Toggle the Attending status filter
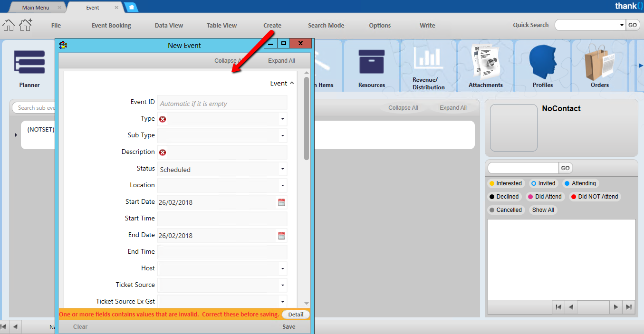Screen dimensions: 644x334 click(x=580, y=183)
